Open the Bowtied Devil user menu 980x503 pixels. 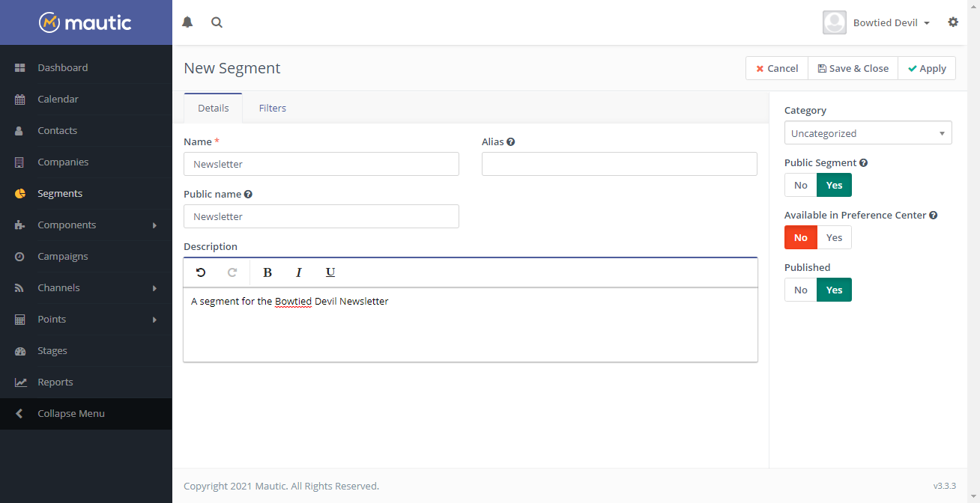pyautogui.click(x=891, y=22)
